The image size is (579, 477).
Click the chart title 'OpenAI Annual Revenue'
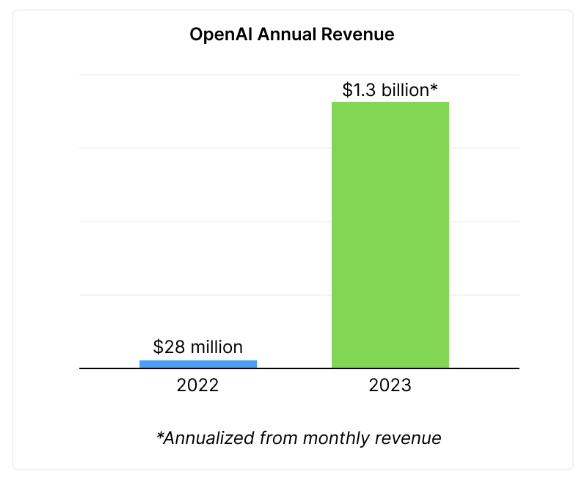click(292, 34)
